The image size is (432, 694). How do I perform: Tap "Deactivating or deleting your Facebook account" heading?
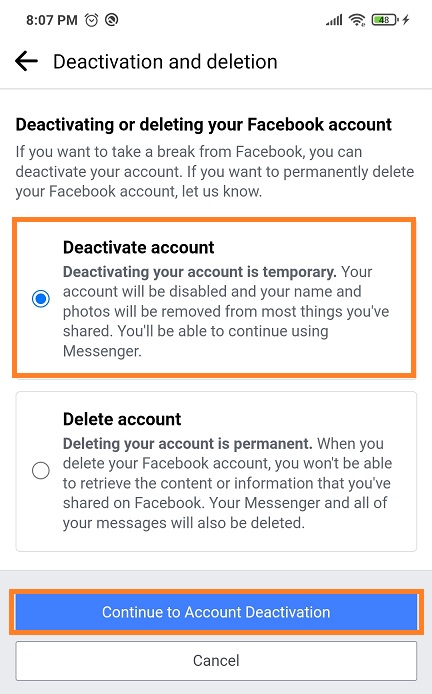tap(204, 124)
